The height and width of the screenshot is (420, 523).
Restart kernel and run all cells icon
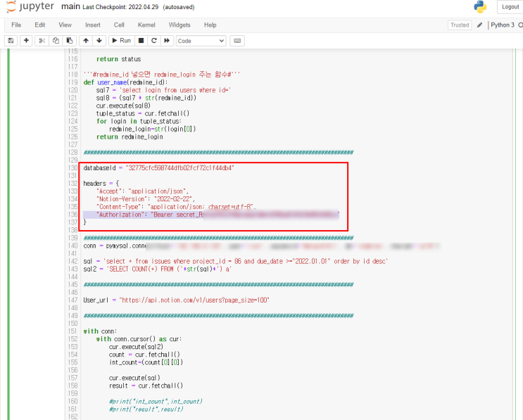(167, 41)
